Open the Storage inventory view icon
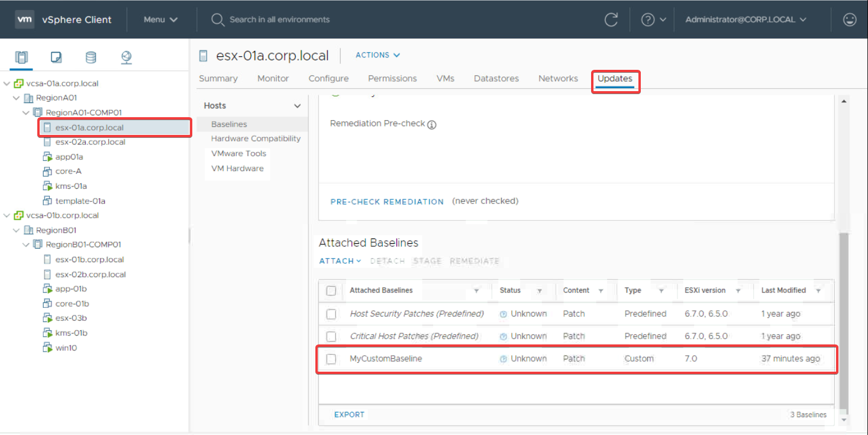 click(91, 57)
